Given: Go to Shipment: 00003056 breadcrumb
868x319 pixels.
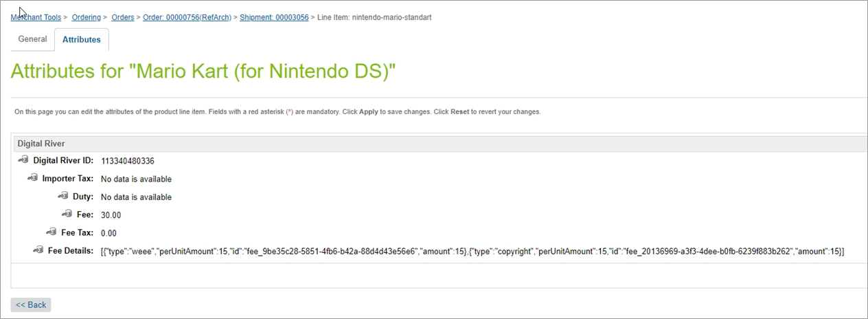Looking at the screenshot, I should pos(274,17).
